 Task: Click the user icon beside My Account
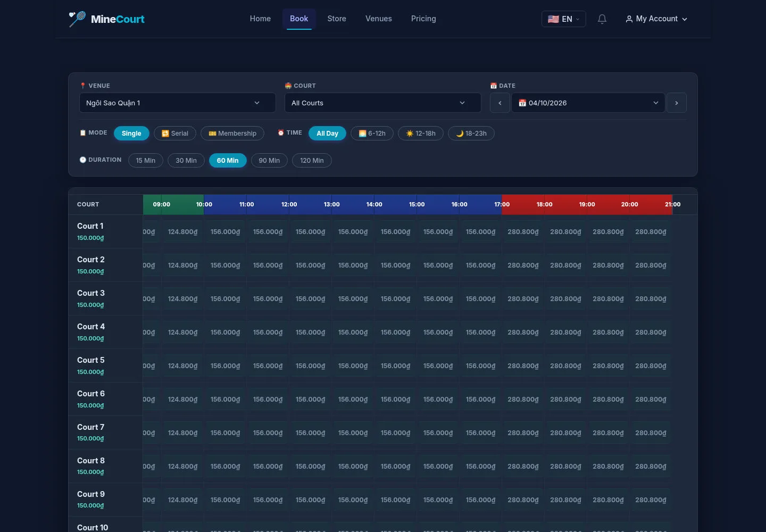629,19
